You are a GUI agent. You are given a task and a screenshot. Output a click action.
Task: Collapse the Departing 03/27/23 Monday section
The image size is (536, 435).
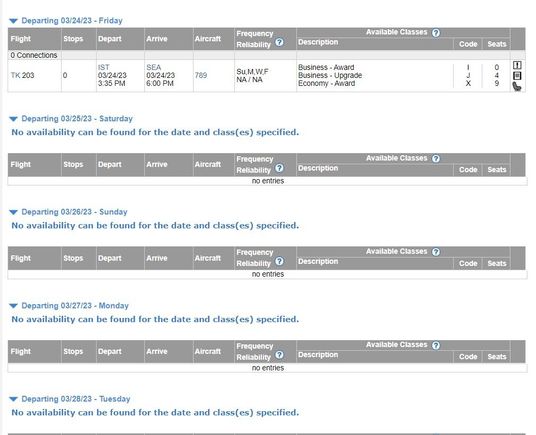pos(13,306)
